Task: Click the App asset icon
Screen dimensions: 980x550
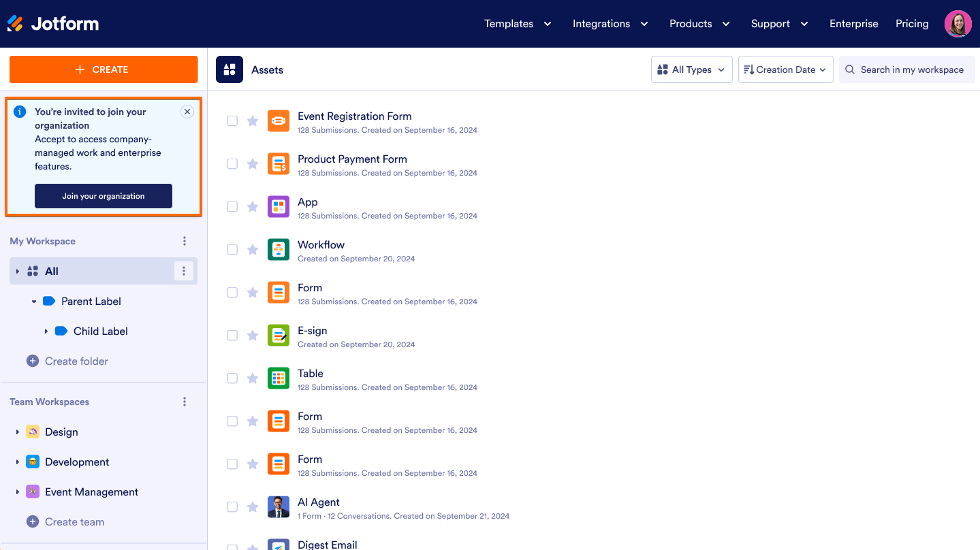Action: (279, 207)
